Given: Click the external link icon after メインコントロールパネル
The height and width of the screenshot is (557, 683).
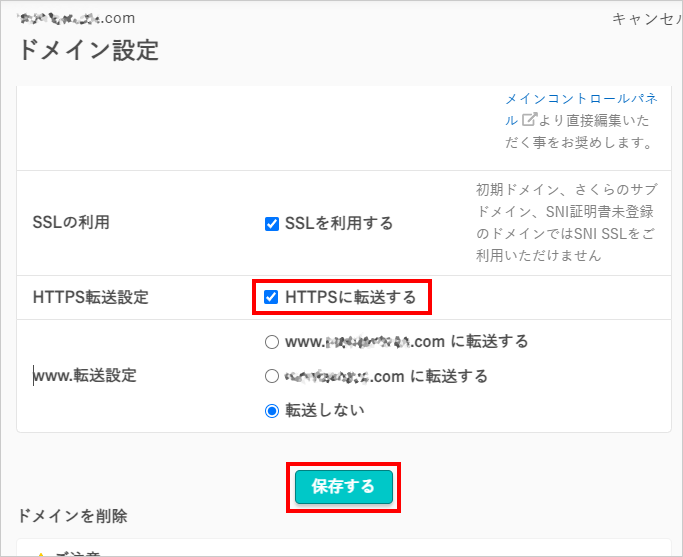Looking at the screenshot, I should [x=529, y=119].
